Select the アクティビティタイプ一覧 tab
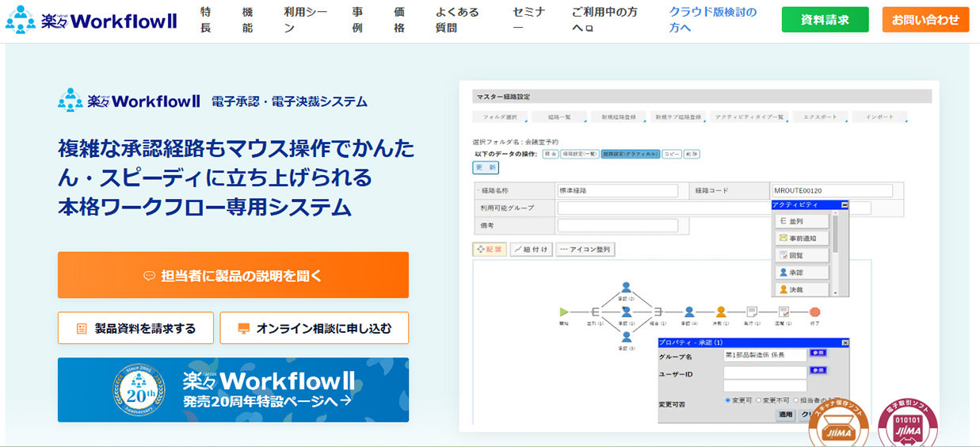The width and height of the screenshot is (980, 447). tap(749, 117)
